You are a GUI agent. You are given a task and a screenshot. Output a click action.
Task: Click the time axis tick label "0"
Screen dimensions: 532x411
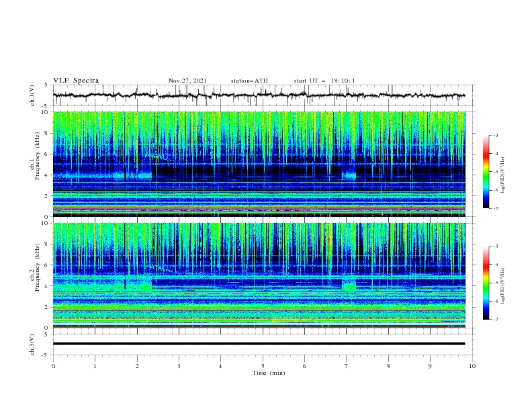53,366
